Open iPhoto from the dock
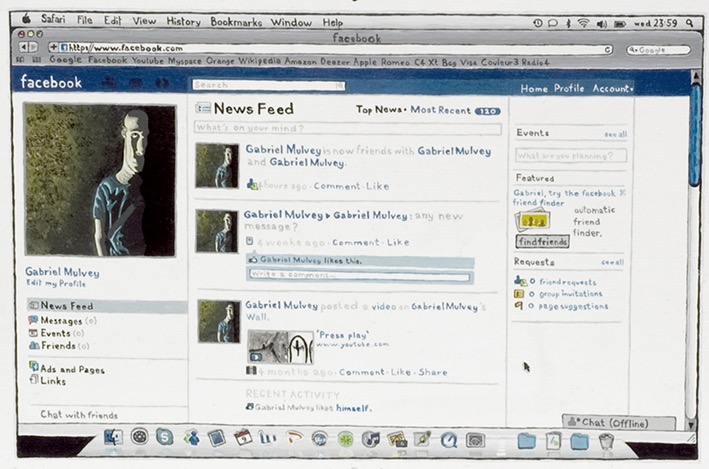This screenshot has height=469, width=709. coord(396,439)
